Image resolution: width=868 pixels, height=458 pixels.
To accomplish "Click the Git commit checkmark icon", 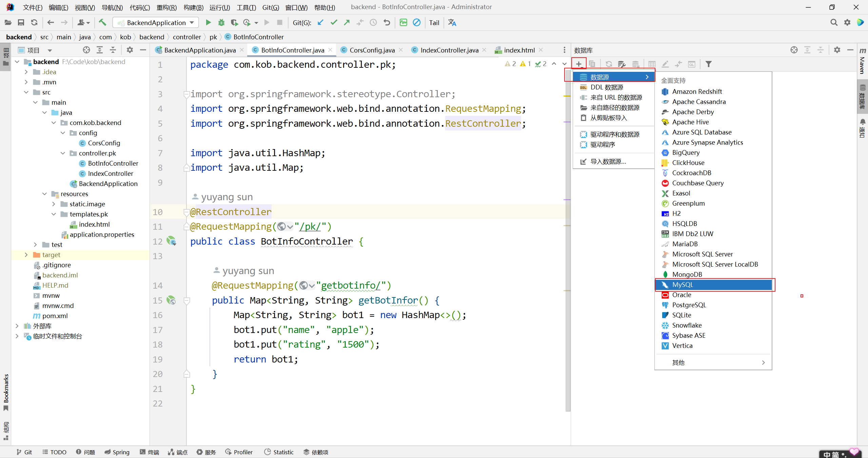I will [334, 23].
